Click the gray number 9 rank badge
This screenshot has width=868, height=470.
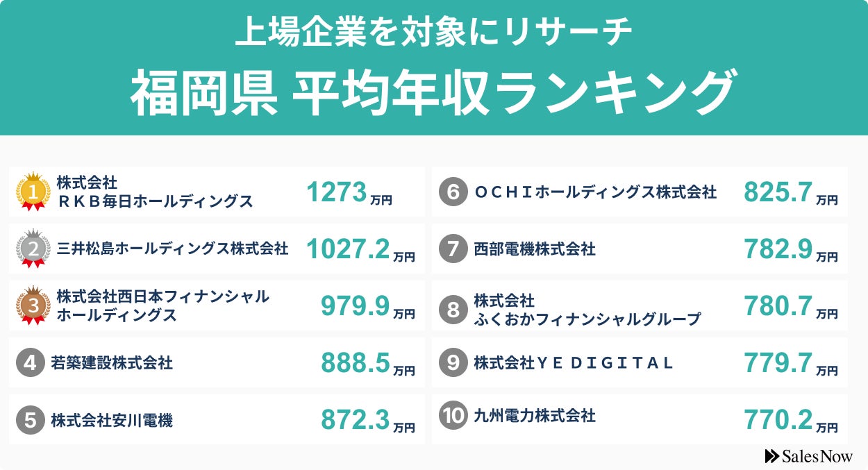click(x=453, y=362)
